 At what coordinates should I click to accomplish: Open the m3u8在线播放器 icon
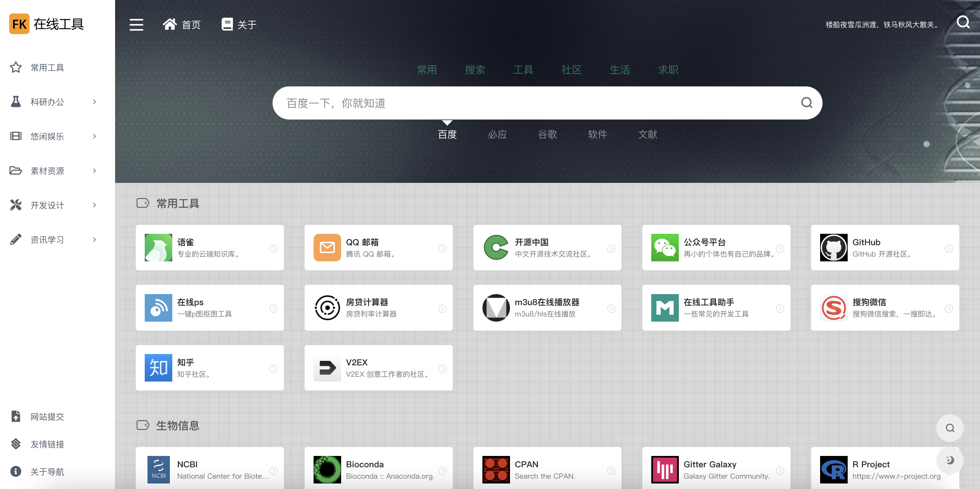coord(496,308)
